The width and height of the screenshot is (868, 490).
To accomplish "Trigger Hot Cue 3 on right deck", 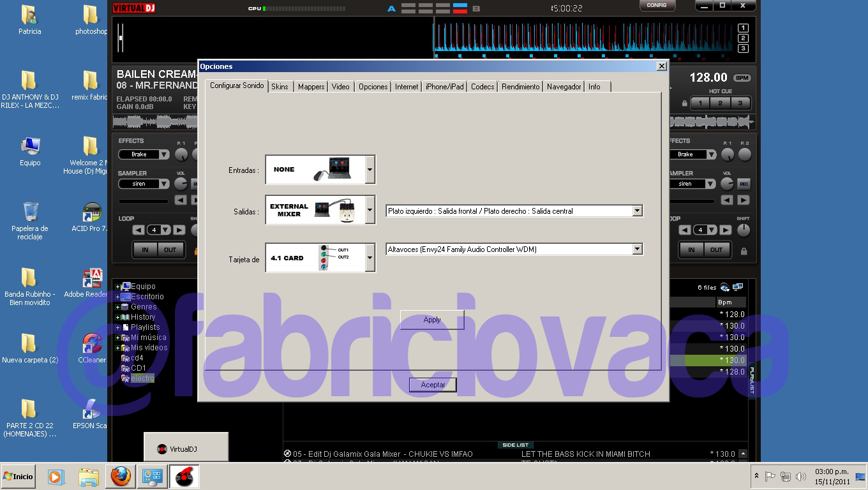I will coord(740,103).
